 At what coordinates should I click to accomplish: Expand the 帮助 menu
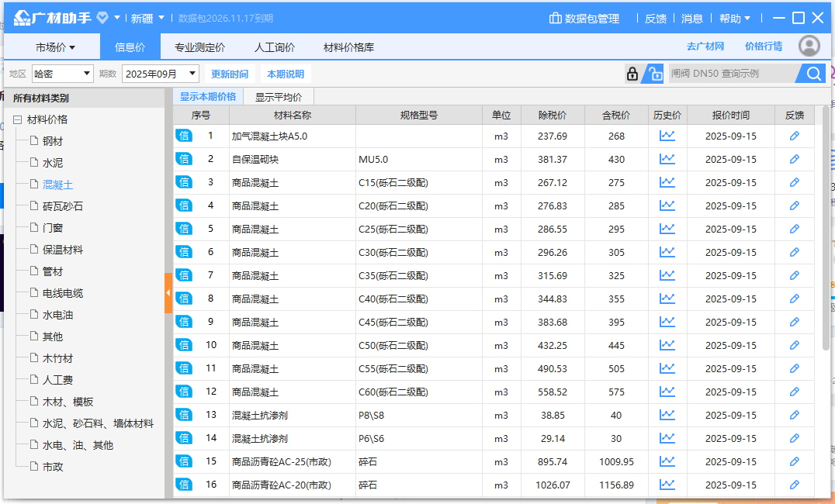pos(734,19)
